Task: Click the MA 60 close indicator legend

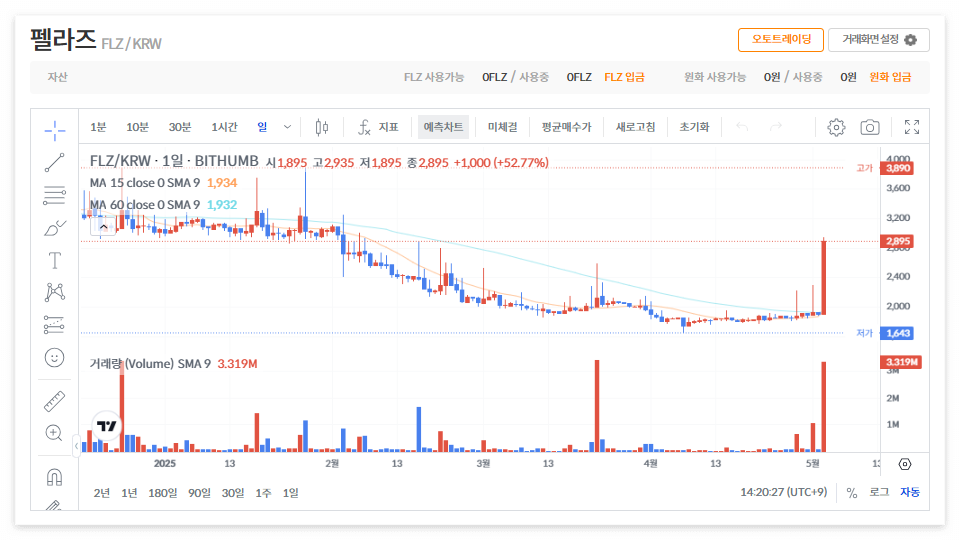Action: tap(144, 205)
